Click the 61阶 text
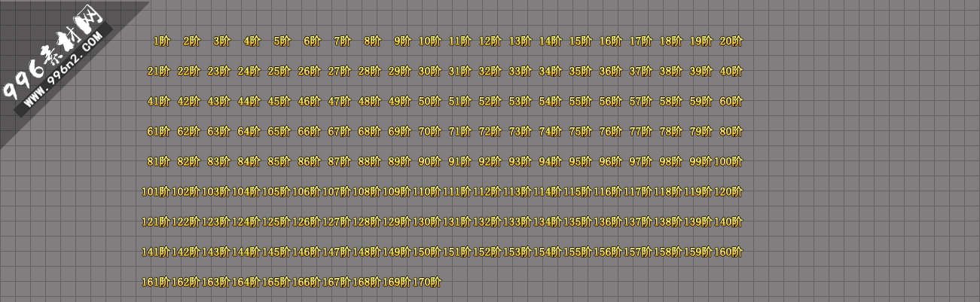This screenshot has height=302, width=980. coord(159,132)
